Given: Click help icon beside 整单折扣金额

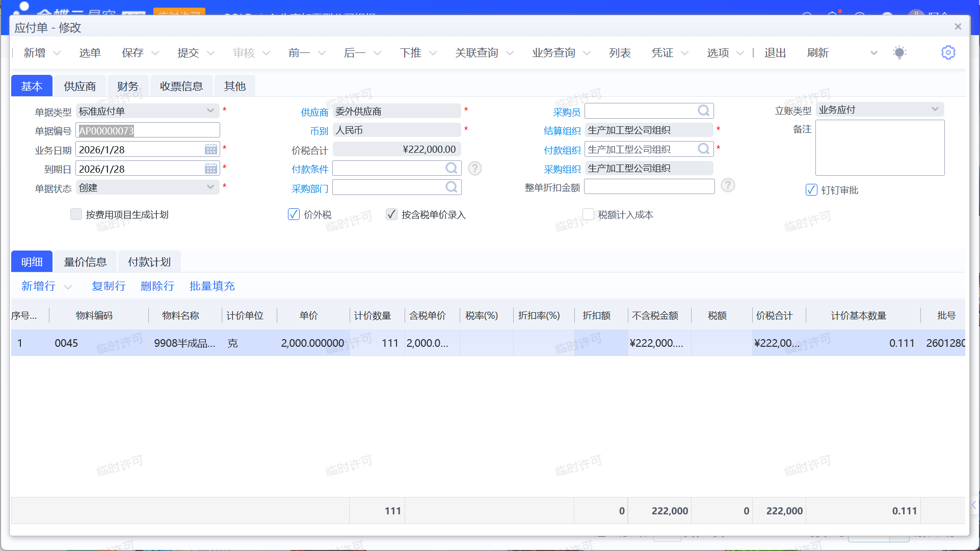Looking at the screenshot, I should (728, 186).
